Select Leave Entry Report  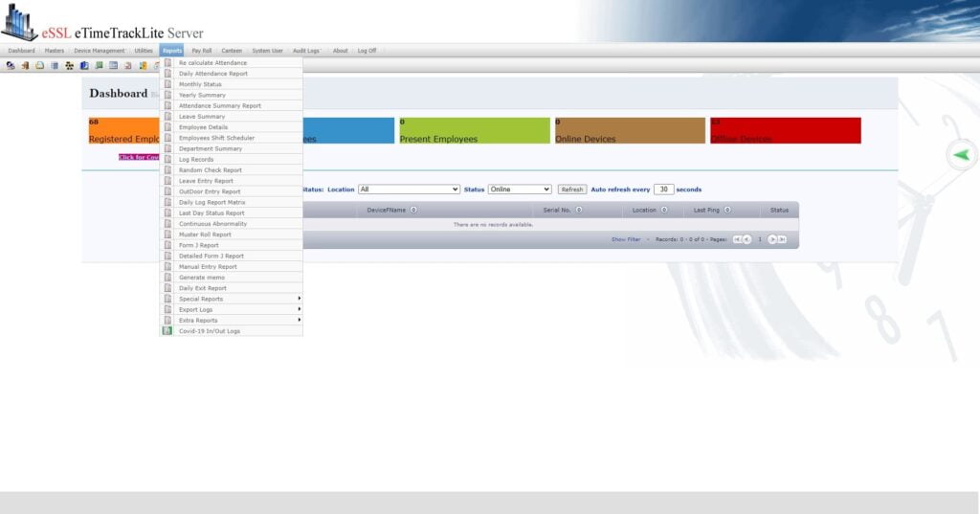point(232,181)
